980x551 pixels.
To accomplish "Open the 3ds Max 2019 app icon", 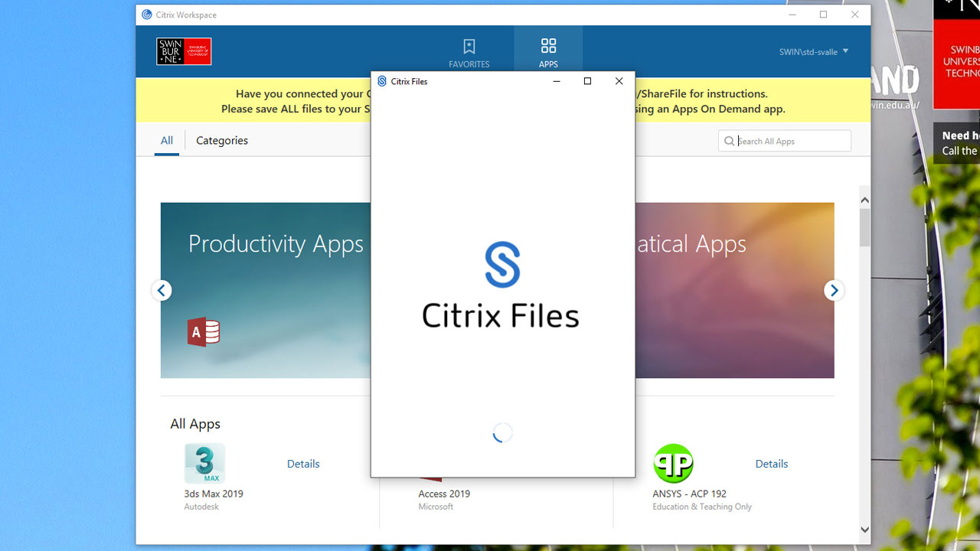I will [204, 464].
